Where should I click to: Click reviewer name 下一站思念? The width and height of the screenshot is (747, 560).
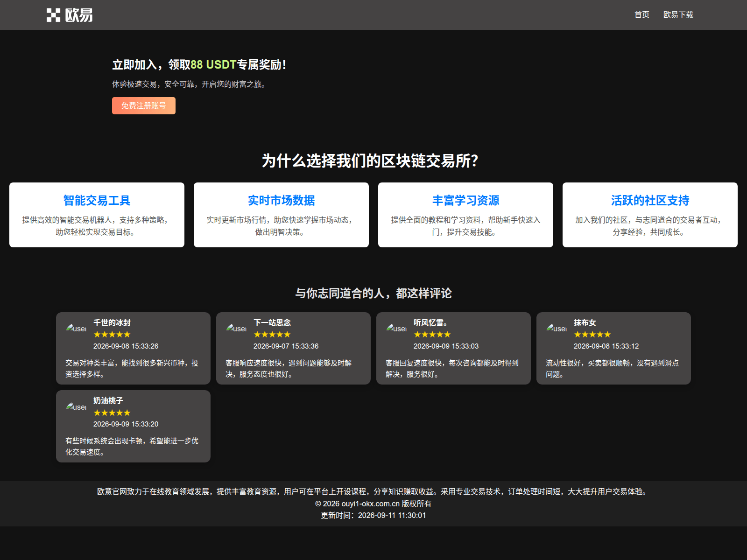click(272, 322)
